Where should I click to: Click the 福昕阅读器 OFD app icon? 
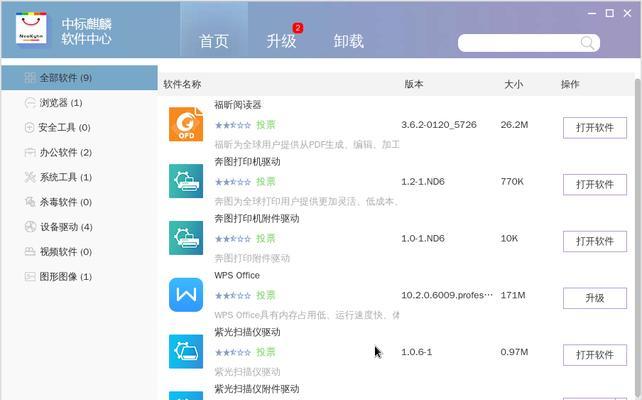tap(186, 124)
